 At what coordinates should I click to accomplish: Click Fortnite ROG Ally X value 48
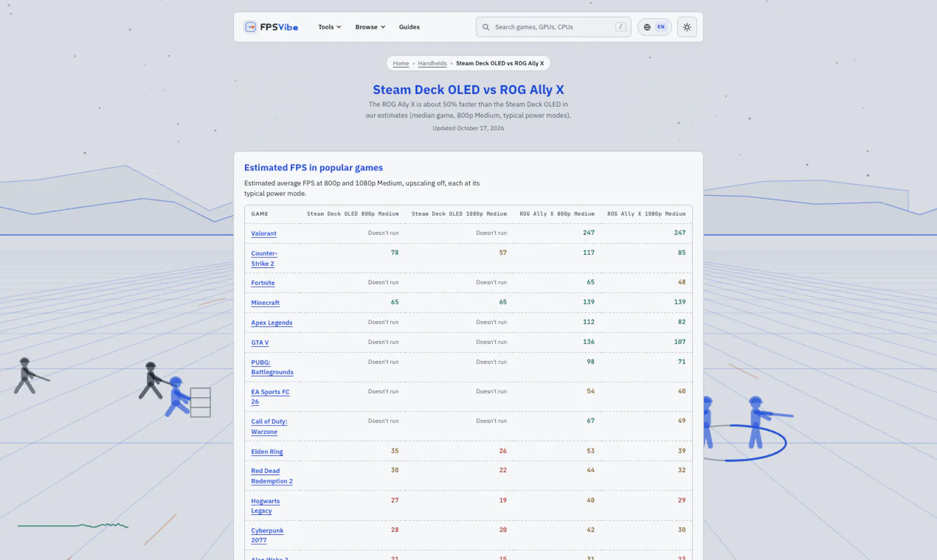(x=682, y=282)
